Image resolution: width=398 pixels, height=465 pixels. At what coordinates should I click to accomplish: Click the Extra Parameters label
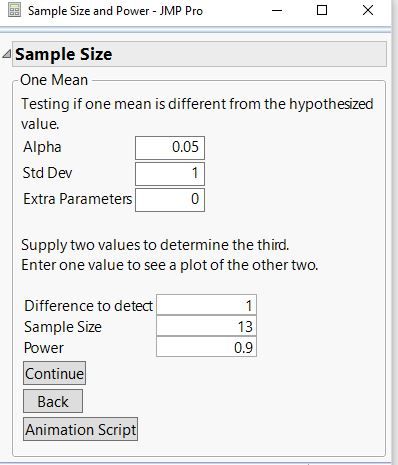78,199
